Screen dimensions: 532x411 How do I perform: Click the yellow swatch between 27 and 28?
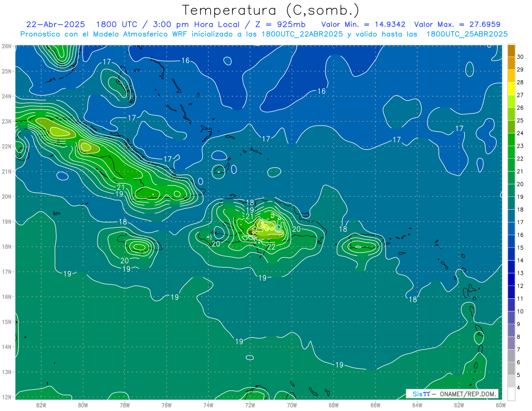511,89
